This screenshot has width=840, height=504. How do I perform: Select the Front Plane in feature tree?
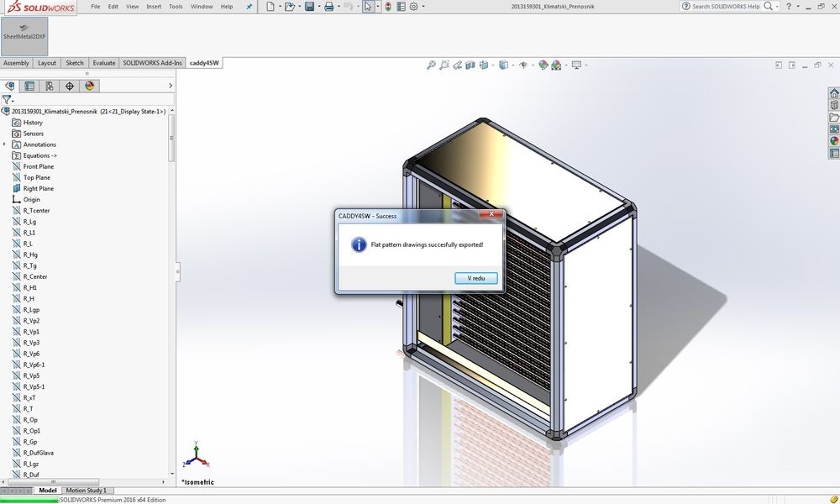[x=38, y=166]
